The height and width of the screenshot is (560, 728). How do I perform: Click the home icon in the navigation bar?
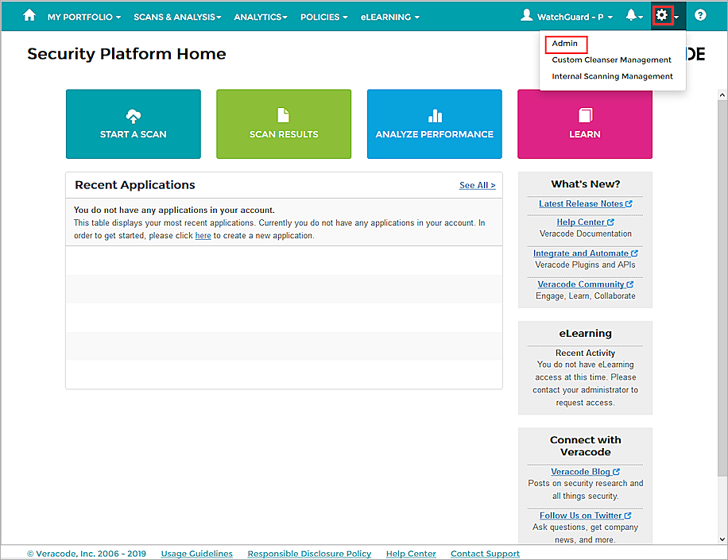[x=30, y=16]
